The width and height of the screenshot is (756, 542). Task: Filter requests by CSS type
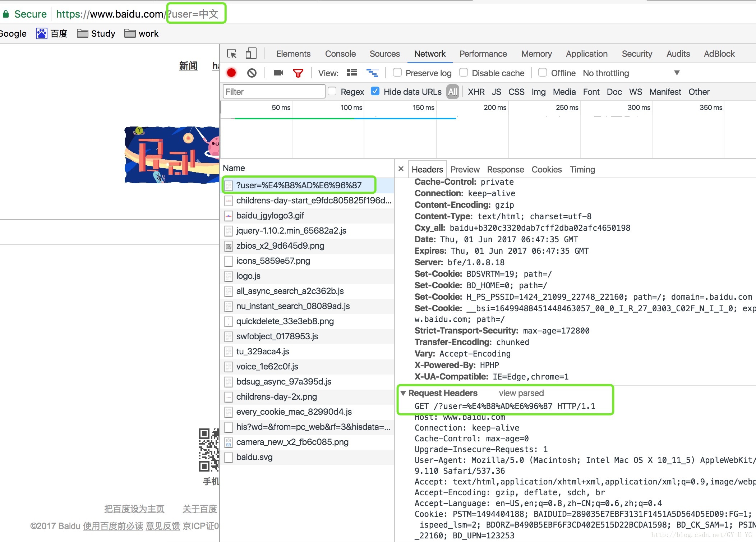[x=516, y=92]
